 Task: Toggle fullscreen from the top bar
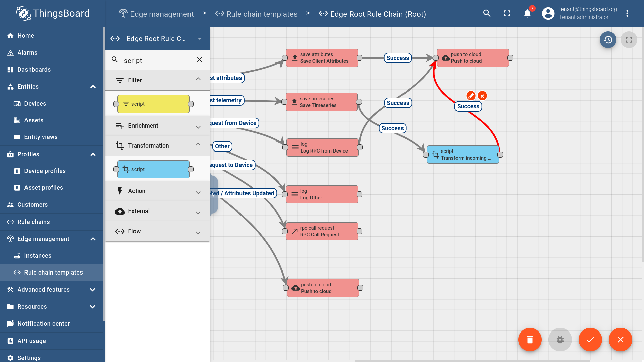pyautogui.click(x=507, y=13)
